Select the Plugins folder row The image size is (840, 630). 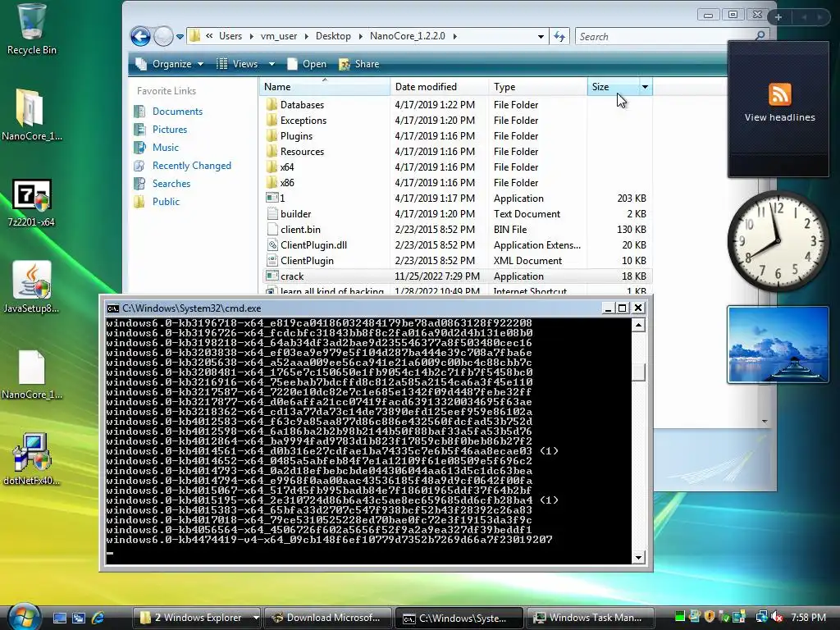457,135
